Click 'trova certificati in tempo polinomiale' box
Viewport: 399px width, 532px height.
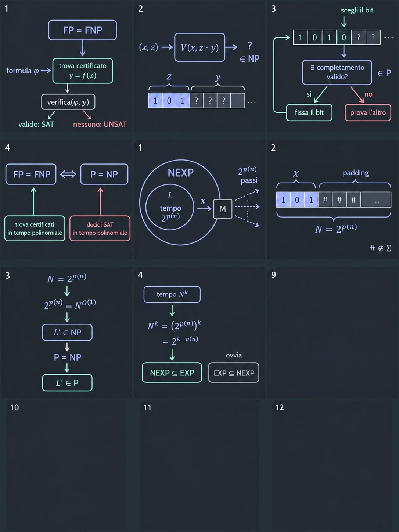(x=35, y=229)
